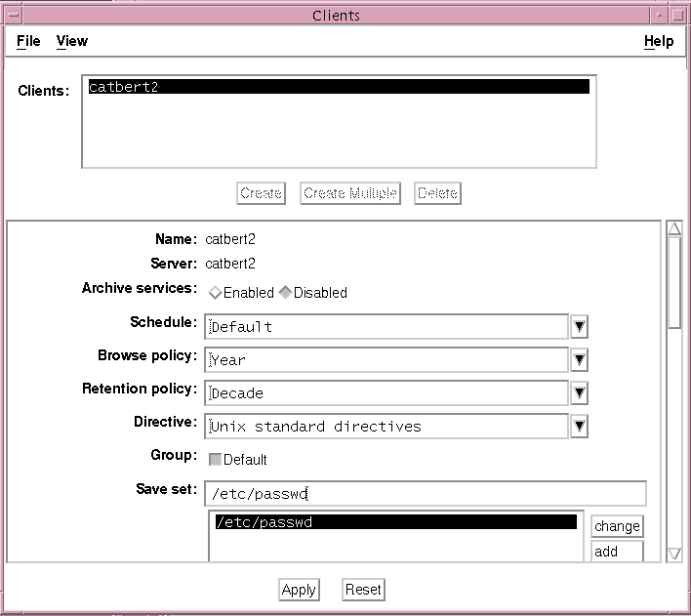This screenshot has height=616, width=691.
Task: Click the change button for save set
Action: [x=617, y=526]
